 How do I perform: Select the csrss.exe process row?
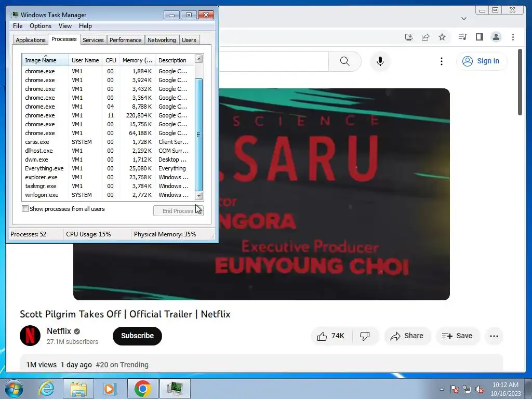tap(108, 142)
